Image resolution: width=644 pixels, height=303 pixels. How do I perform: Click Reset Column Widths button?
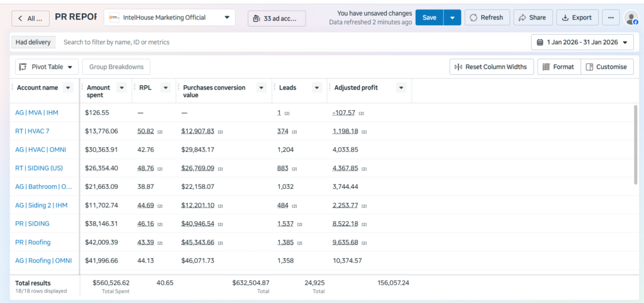pos(492,67)
